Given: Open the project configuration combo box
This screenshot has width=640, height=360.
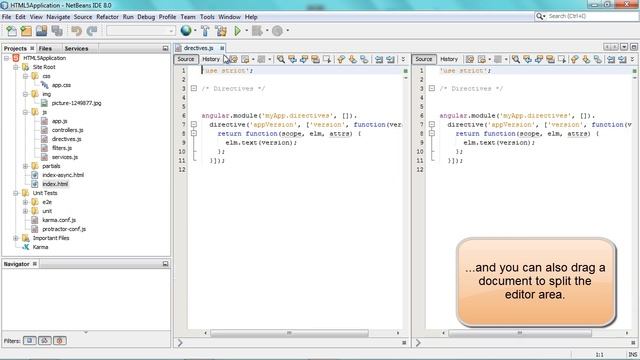Looking at the screenshot, I should click(141, 31).
